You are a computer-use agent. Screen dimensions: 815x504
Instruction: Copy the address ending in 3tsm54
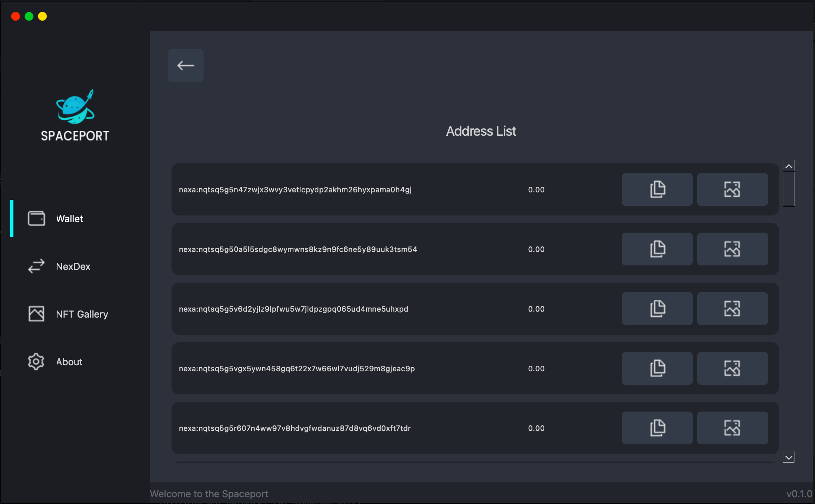(657, 249)
